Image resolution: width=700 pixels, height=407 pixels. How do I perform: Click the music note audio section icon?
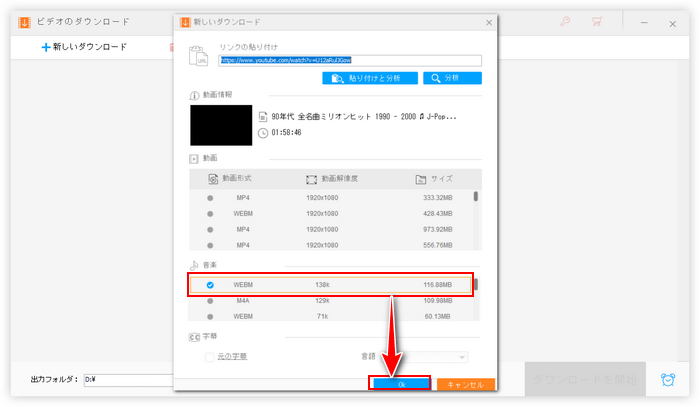(194, 264)
